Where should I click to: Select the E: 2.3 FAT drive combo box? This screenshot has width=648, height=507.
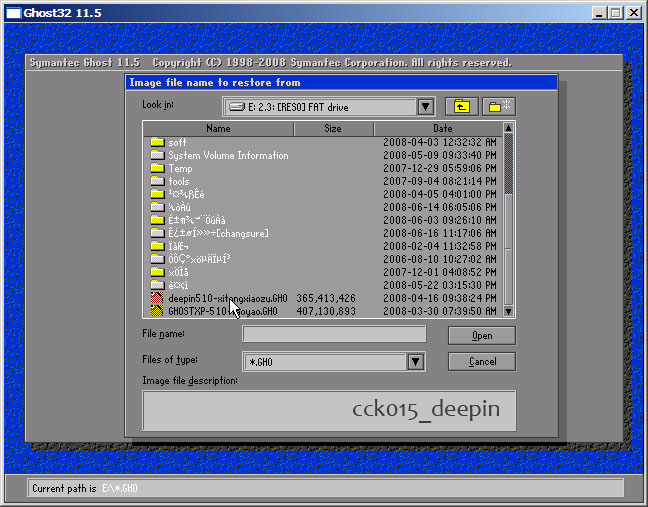coord(329,107)
